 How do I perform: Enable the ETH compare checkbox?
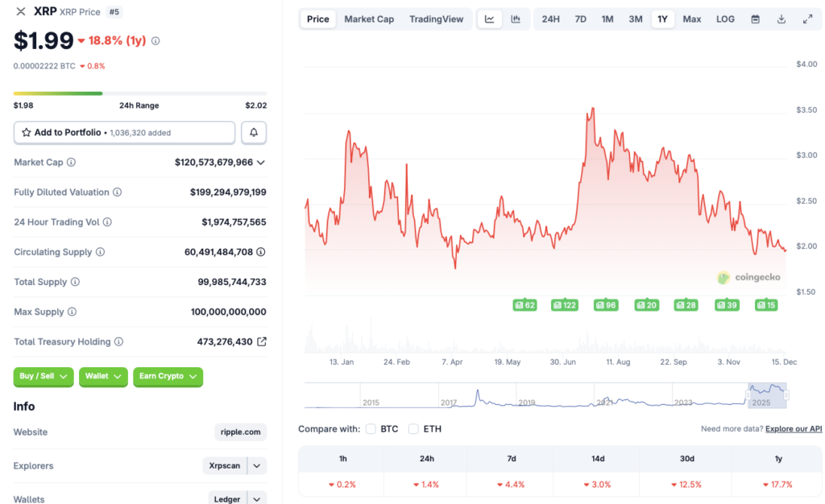pyautogui.click(x=414, y=428)
